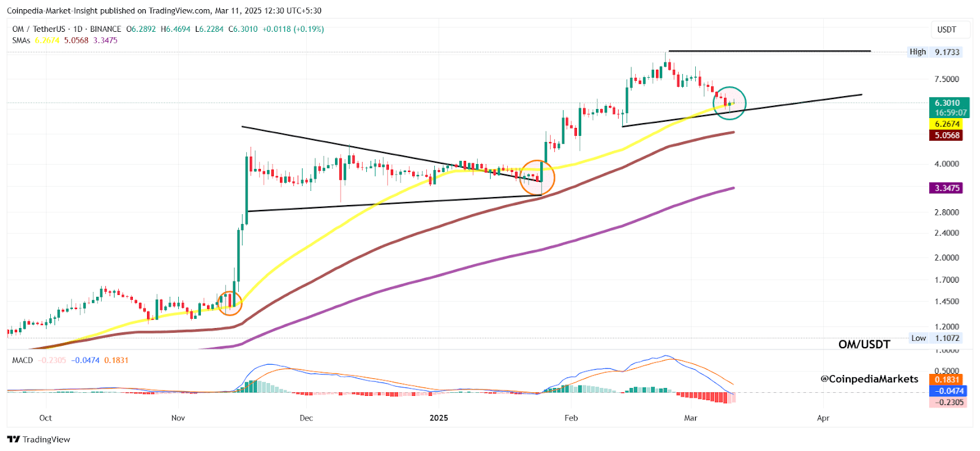
Task: Select the 2025 label on time axis
Action: click(x=439, y=418)
